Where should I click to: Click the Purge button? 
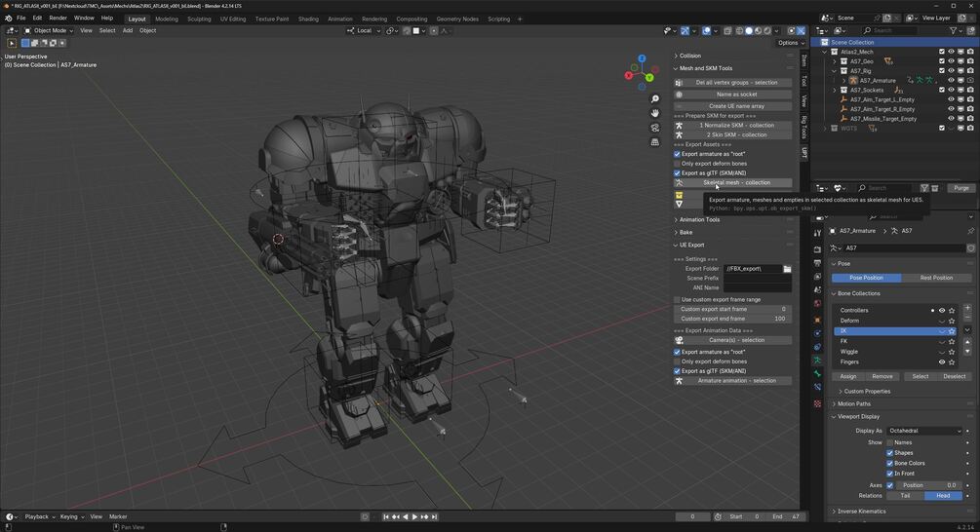[x=960, y=188]
